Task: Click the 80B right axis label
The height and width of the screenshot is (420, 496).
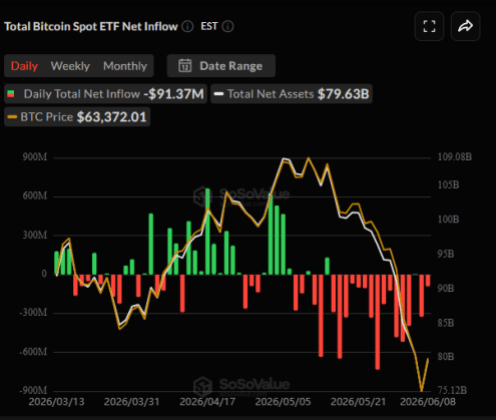Action: tap(446, 357)
